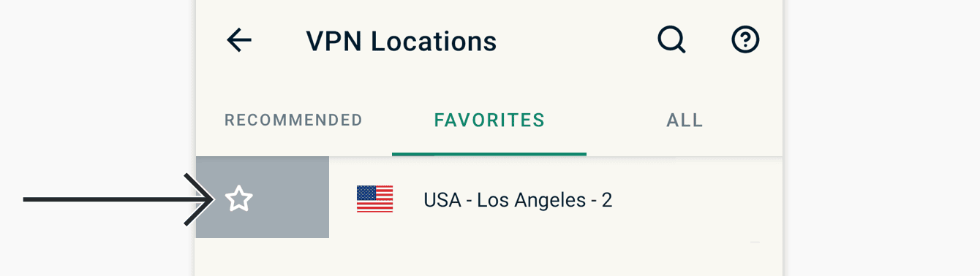Click the long horizontal line of the pointer arrow
The image size is (980, 276).
110,199
